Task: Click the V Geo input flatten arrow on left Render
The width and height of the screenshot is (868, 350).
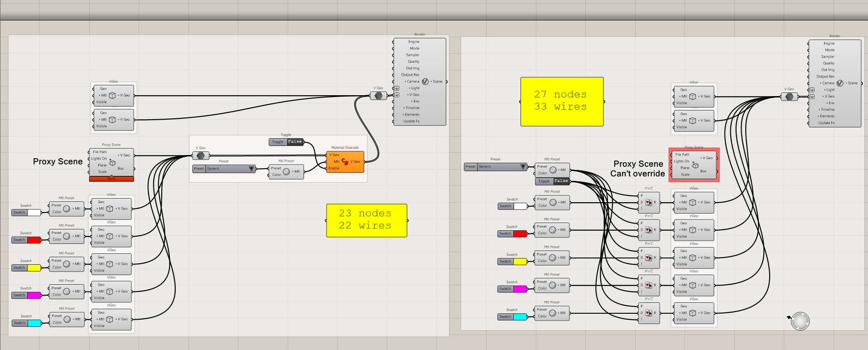Action: pyautogui.click(x=397, y=95)
